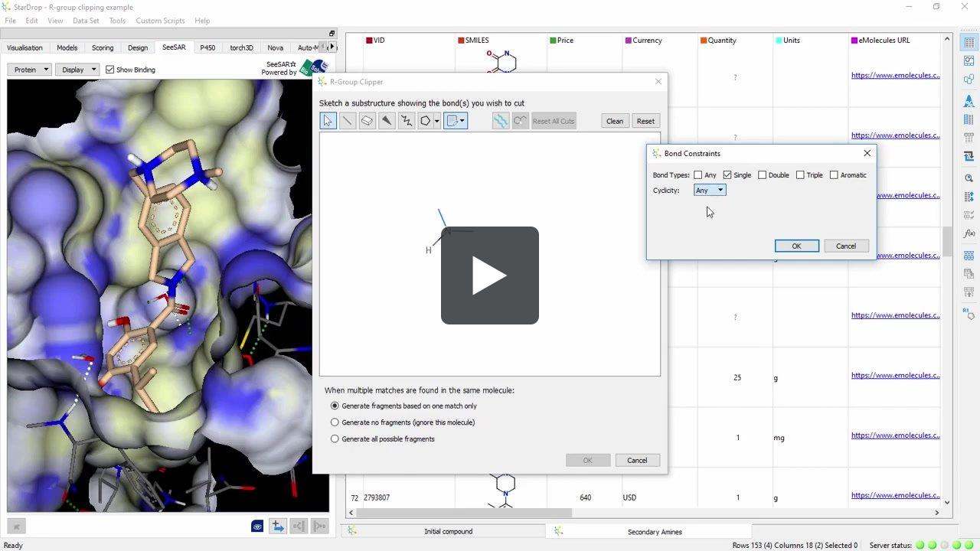Expand the ring tool dropdown arrow
Screen dimensions: 980x551
coord(437,121)
